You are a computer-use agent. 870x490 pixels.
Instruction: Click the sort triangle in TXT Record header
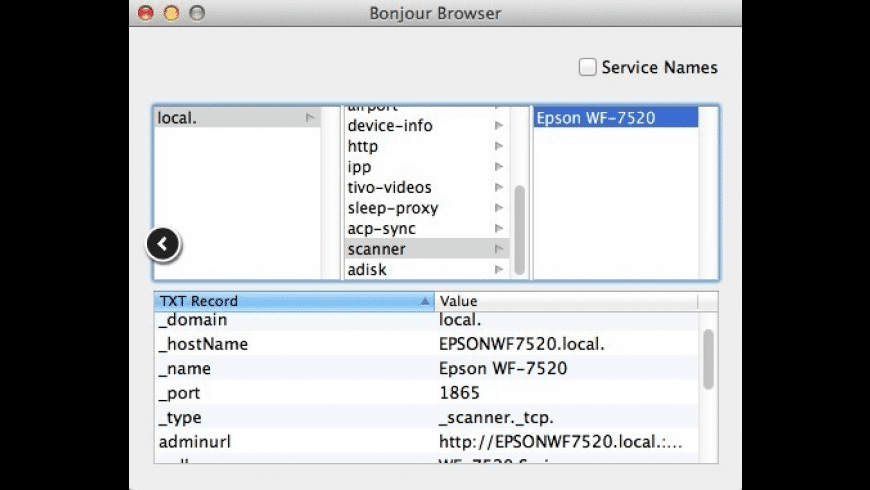tap(424, 301)
